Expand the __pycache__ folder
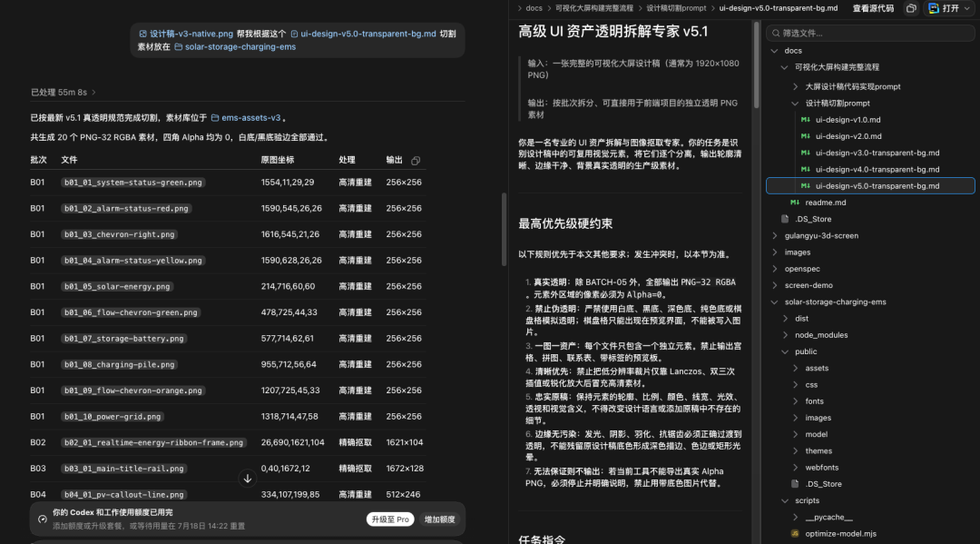 pyautogui.click(x=795, y=517)
